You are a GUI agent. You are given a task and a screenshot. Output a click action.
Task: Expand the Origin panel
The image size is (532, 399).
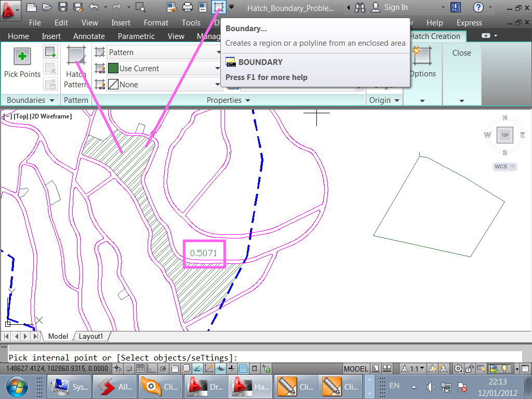pos(384,100)
